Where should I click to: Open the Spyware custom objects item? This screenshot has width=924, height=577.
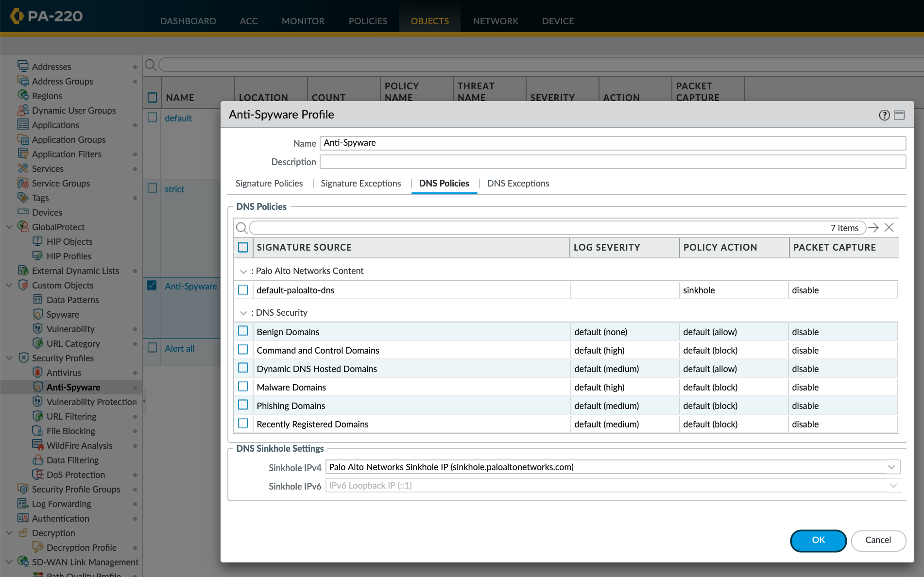[63, 314]
